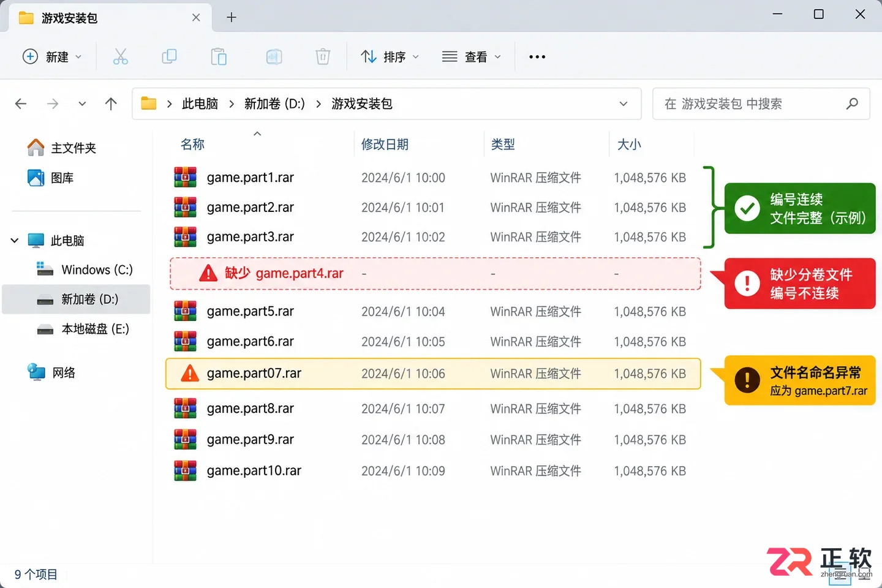Sort by the 类型 column header
The image size is (882, 588).
click(x=503, y=145)
